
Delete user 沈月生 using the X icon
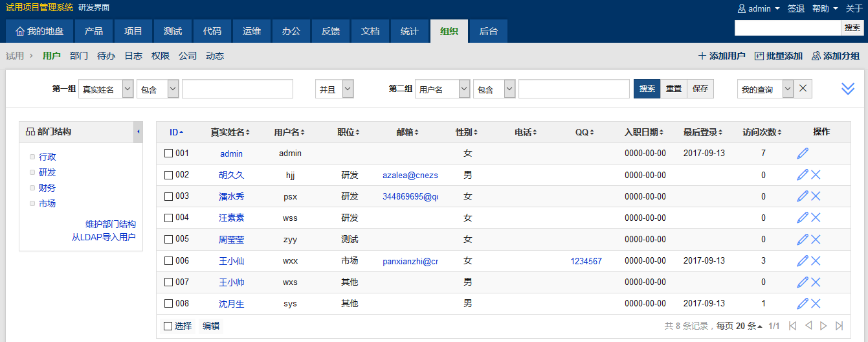click(816, 304)
